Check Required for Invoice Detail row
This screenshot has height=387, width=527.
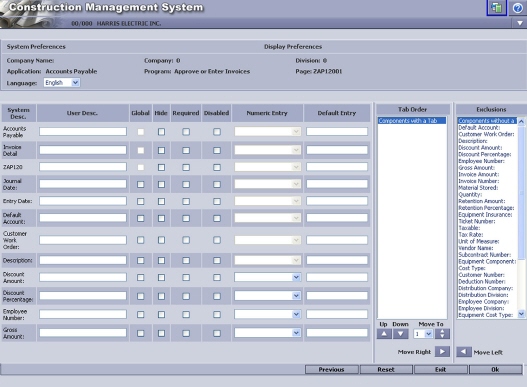186,150
